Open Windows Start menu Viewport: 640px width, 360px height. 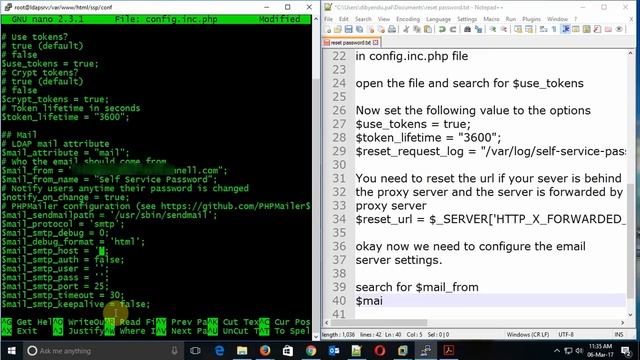[11, 351]
